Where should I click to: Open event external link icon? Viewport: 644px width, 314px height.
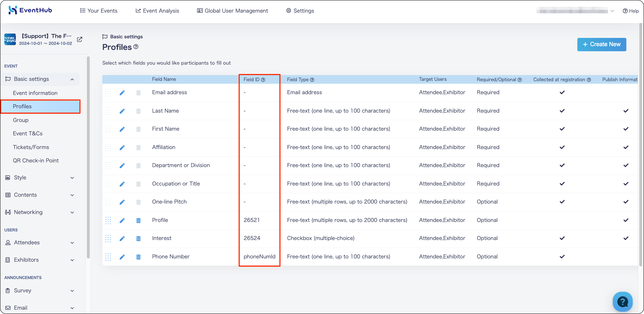tap(80, 39)
